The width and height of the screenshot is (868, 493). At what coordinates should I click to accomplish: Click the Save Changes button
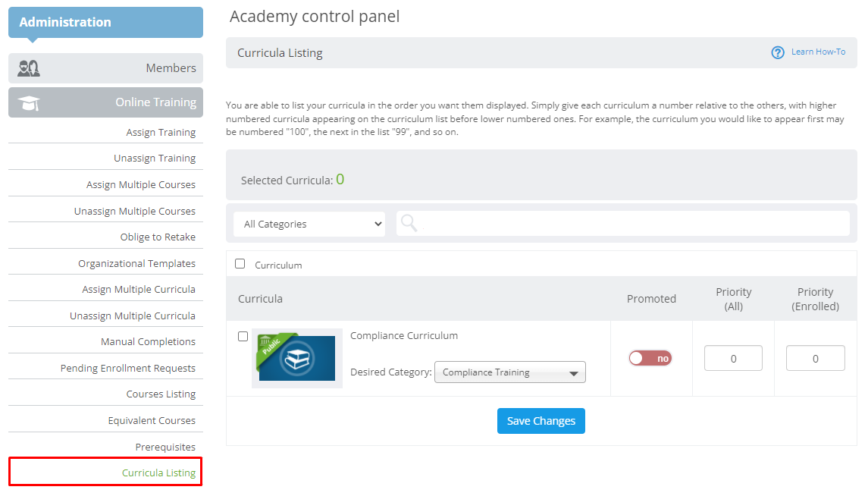tap(541, 421)
